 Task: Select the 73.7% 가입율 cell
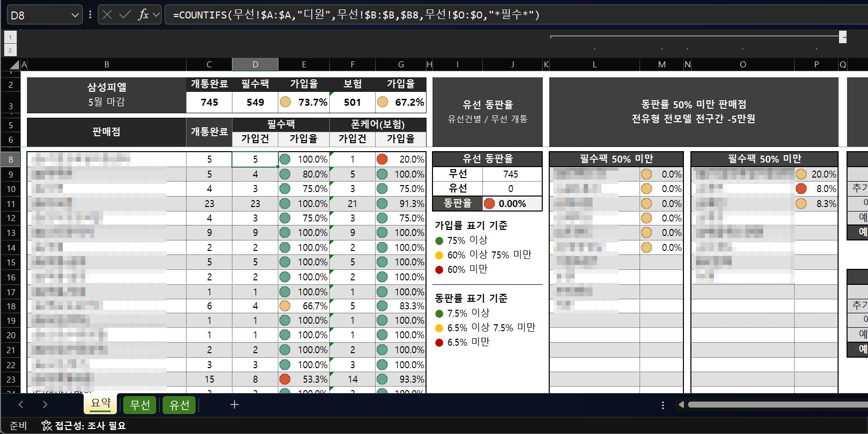[x=304, y=102]
